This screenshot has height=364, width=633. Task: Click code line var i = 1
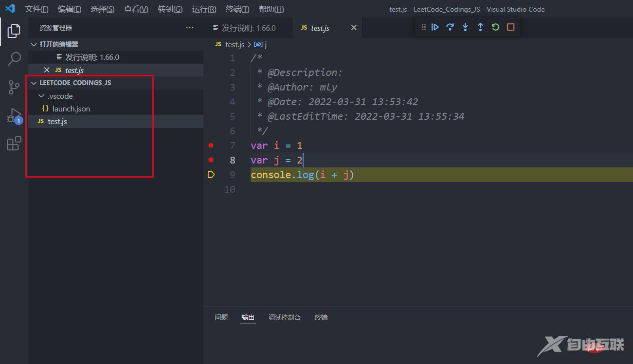point(276,145)
